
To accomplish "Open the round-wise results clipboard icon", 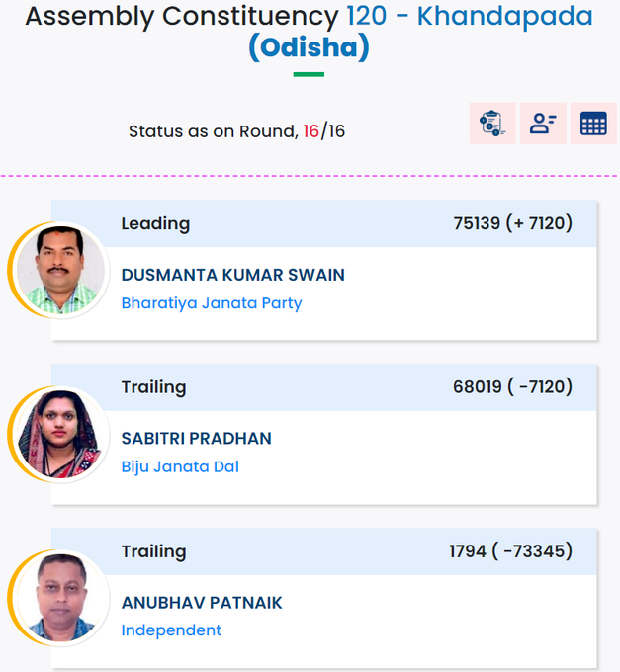I will (x=492, y=124).
